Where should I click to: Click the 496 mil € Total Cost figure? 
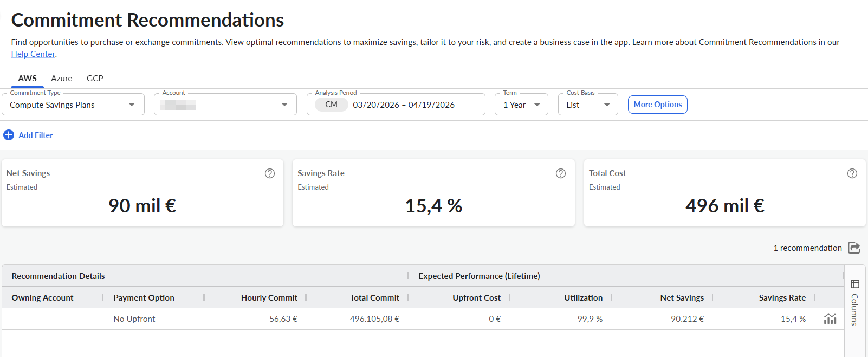725,206
